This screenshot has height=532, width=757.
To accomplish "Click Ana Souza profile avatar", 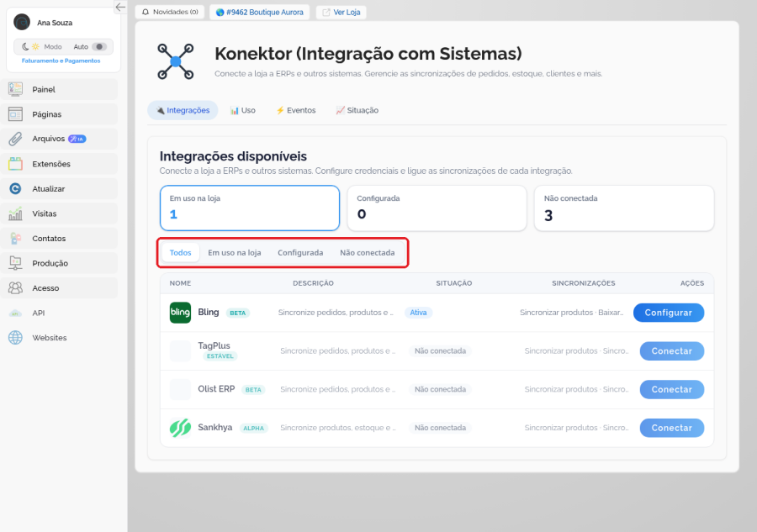I will 22,22.
